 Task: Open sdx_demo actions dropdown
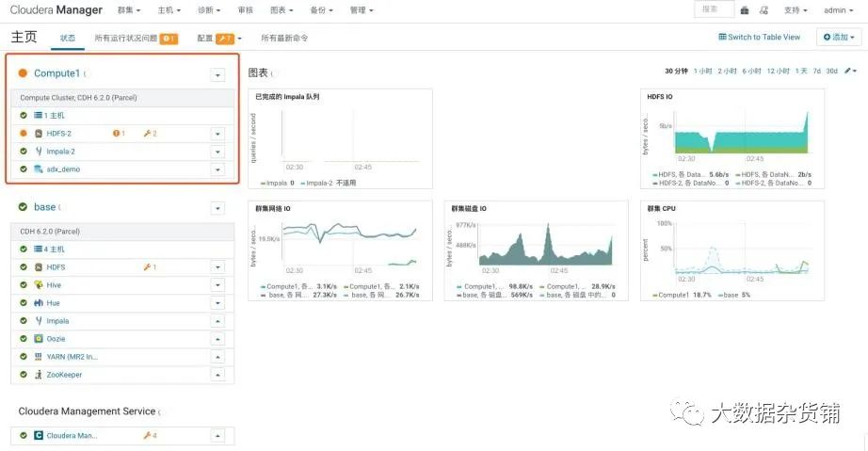click(217, 169)
